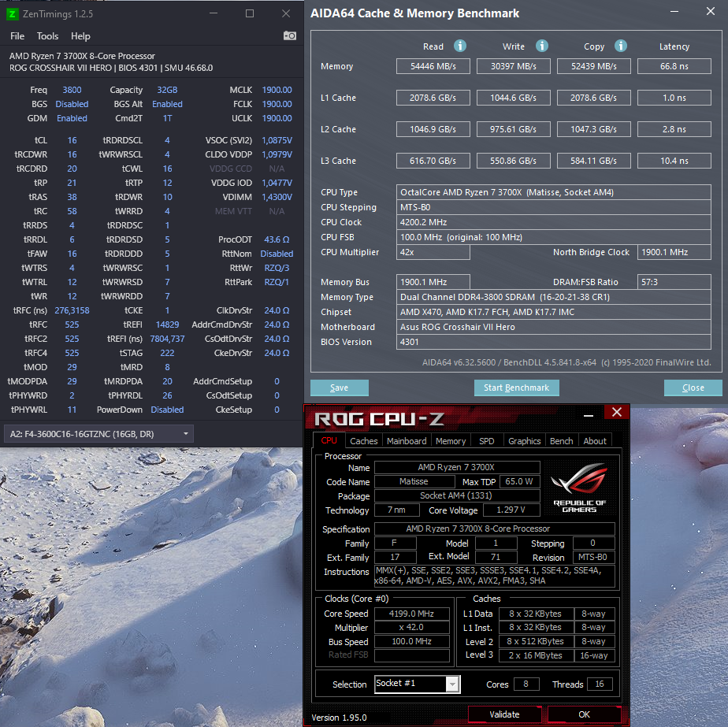728x727 pixels.
Task: Open the Help menu in ZenTimings
Action: pos(80,36)
